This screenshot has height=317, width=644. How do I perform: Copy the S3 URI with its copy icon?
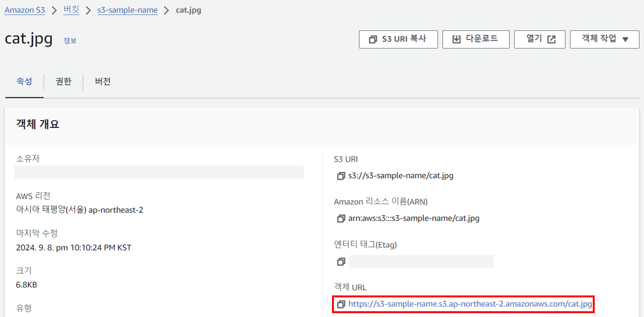coord(341,176)
